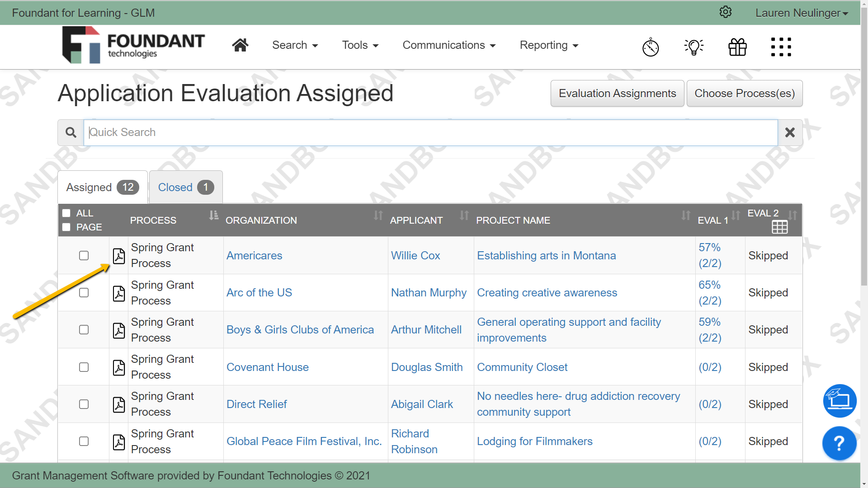This screenshot has width=868, height=488.
Task: Open Establishing arts in Montana project
Action: pyautogui.click(x=546, y=255)
